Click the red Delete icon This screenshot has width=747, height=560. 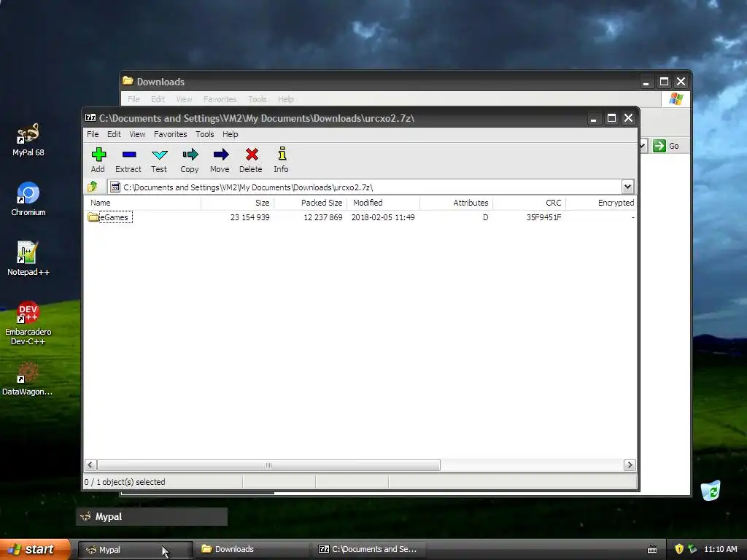pyautogui.click(x=252, y=155)
